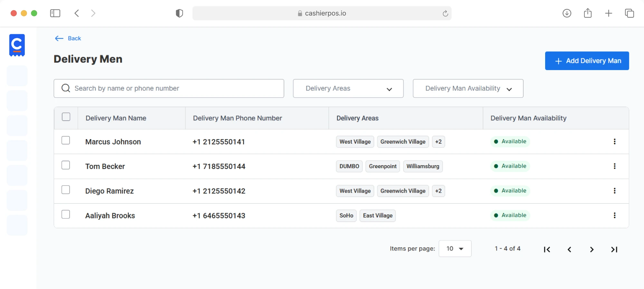Image resolution: width=644 pixels, height=289 pixels.
Task: Open row actions menu for Diego Ramirez
Action: pyautogui.click(x=614, y=191)
